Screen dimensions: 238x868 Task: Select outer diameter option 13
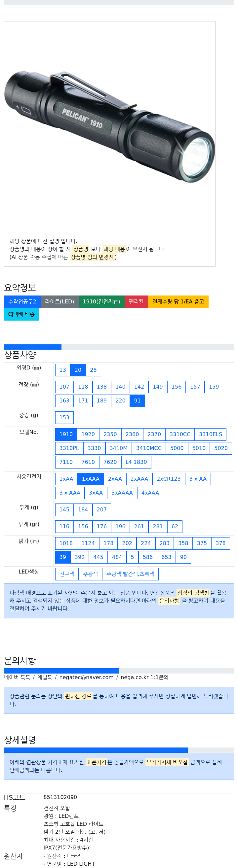63,370
